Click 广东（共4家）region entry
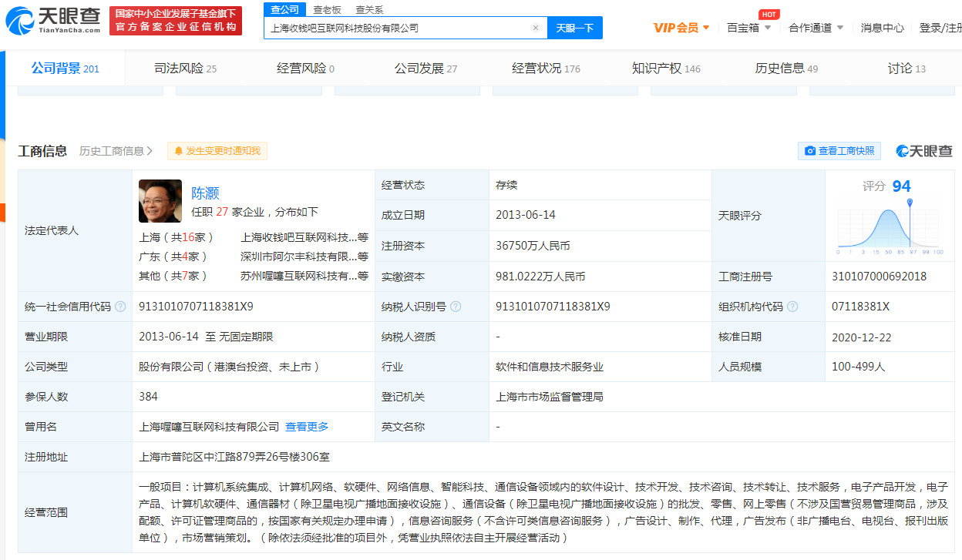962x560 pixels. [174, 257]
